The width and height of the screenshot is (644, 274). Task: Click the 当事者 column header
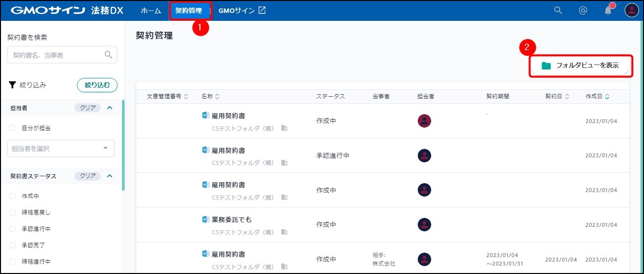tap(381, 96)
